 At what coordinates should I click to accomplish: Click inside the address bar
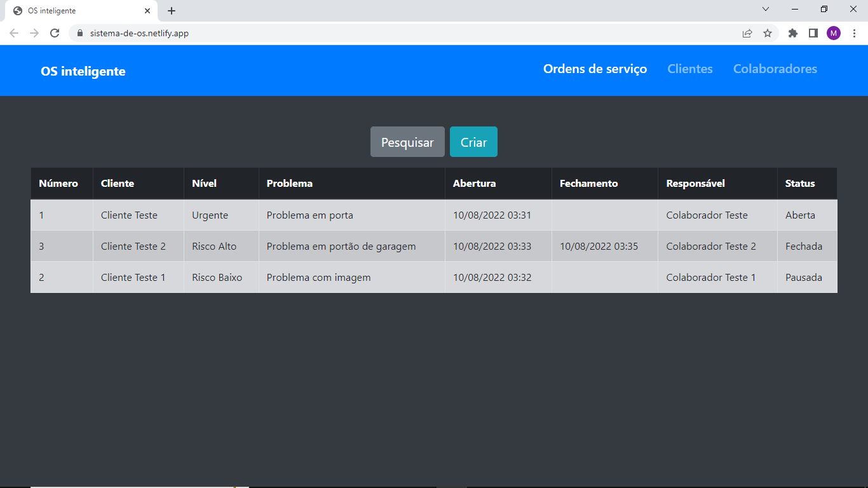[x=254, y=33]
